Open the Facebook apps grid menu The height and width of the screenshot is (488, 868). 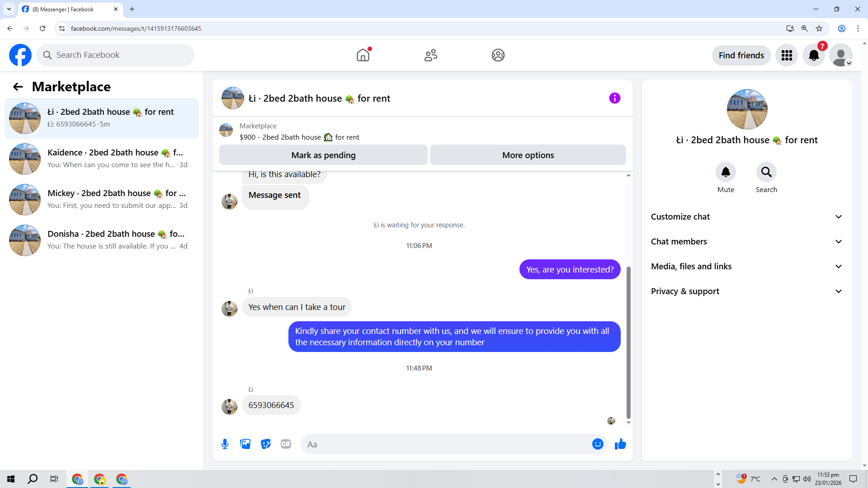tap(787, 55)
